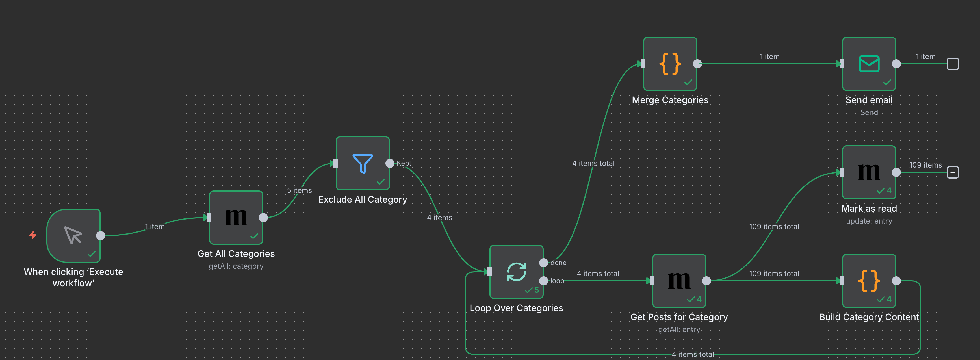
Task: Click the Kept output connector of filter
Action: click(x=390, y=163)
